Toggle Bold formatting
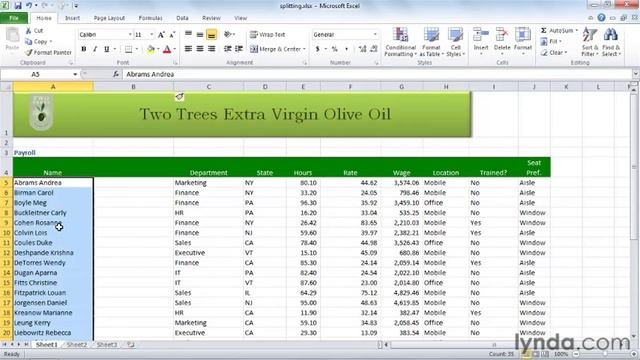This screenshot has height=360, width=640. pyautogui.click(x=84, y=49)
